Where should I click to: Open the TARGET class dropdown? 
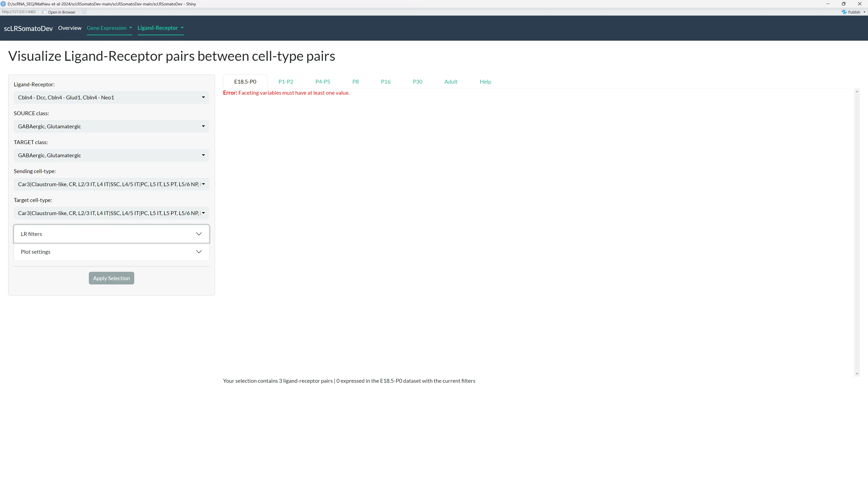pos(111,155)
